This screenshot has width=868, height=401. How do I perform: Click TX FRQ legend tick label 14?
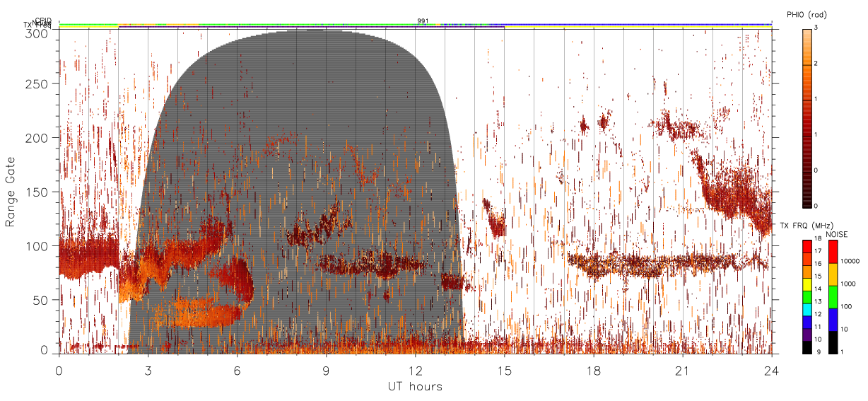818,289
